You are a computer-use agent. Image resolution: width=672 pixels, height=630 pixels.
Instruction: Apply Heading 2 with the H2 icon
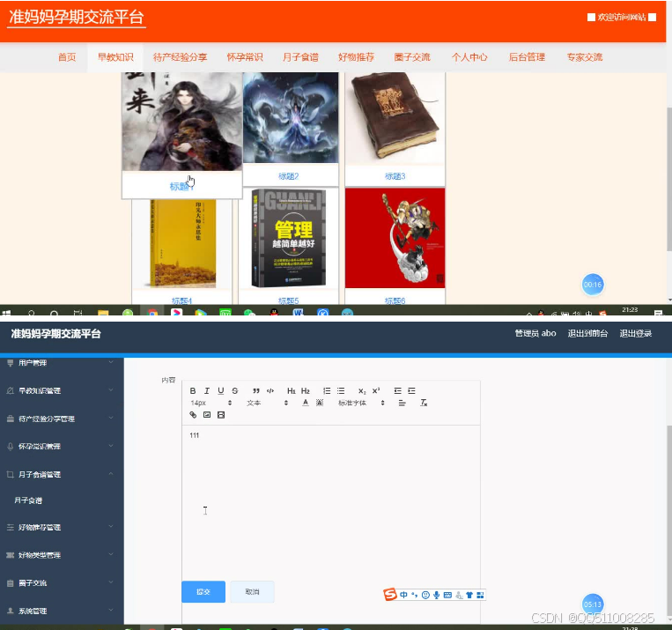click(305, 390)
